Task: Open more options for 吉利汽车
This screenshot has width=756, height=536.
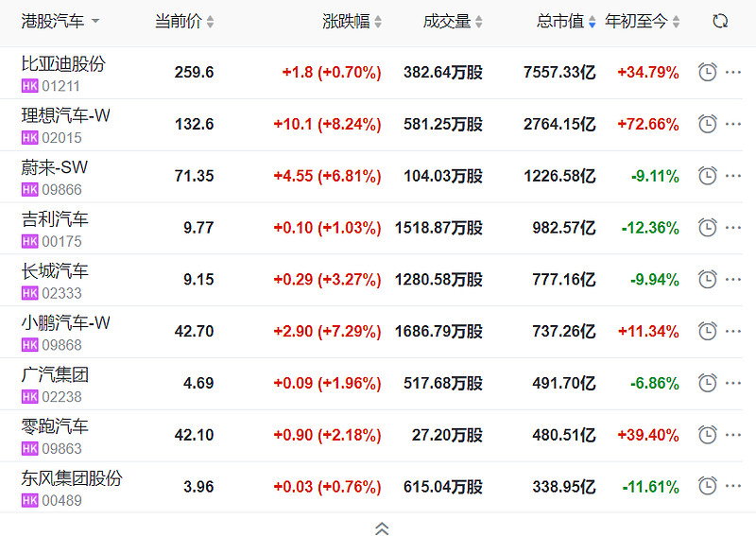Action: pos(733,228)
